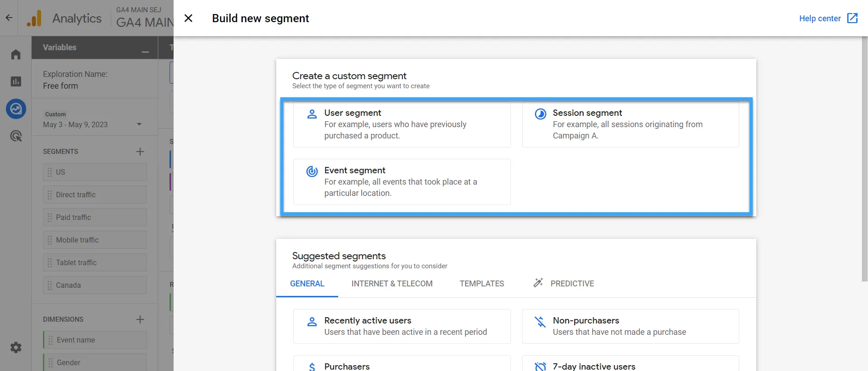Screen dimensions: 868x371
Task: Minimize the Variables panel
Action: [145, 52]
